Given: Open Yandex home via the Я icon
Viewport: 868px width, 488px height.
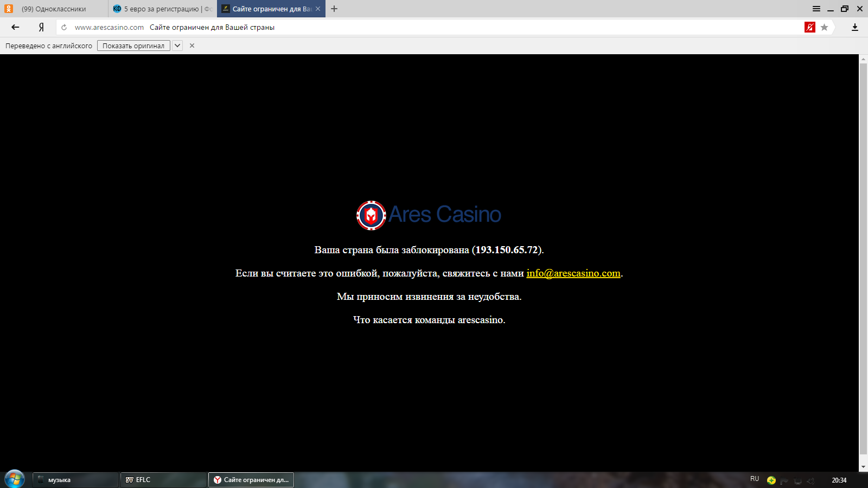Looking at the screenshot, I should [41, 27].
